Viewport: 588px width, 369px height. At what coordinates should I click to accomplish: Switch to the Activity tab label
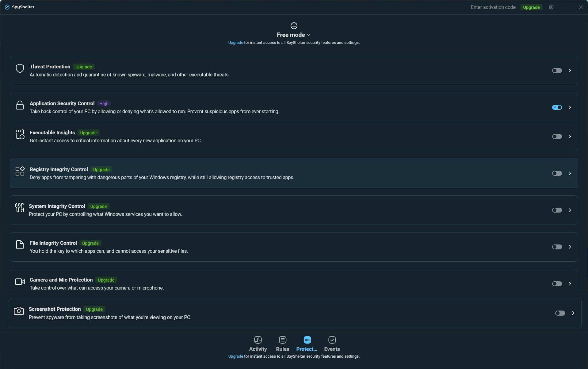[258, 349]
